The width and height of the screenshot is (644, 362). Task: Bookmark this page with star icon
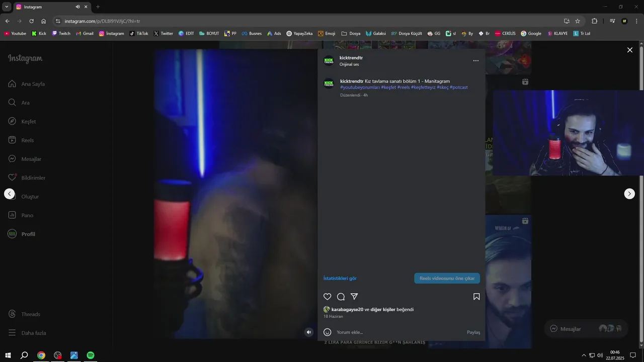(578, 21)
